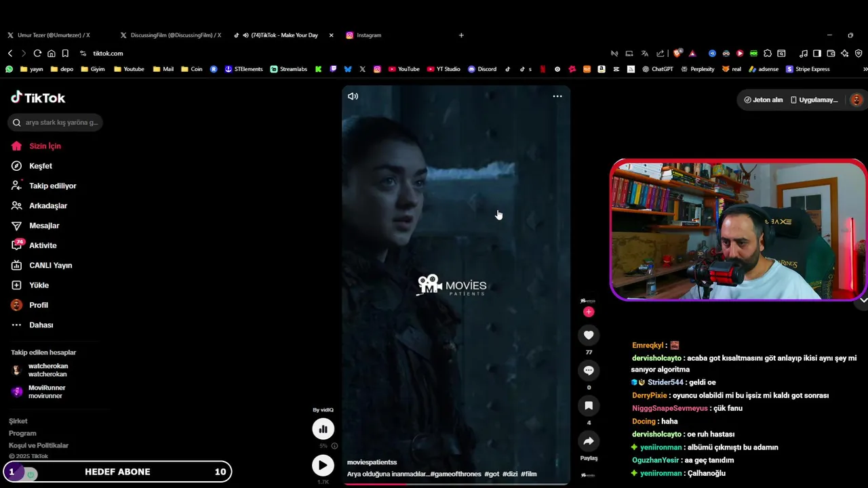
Task: Open the #got hashtag
Action: tap(492, 474)
